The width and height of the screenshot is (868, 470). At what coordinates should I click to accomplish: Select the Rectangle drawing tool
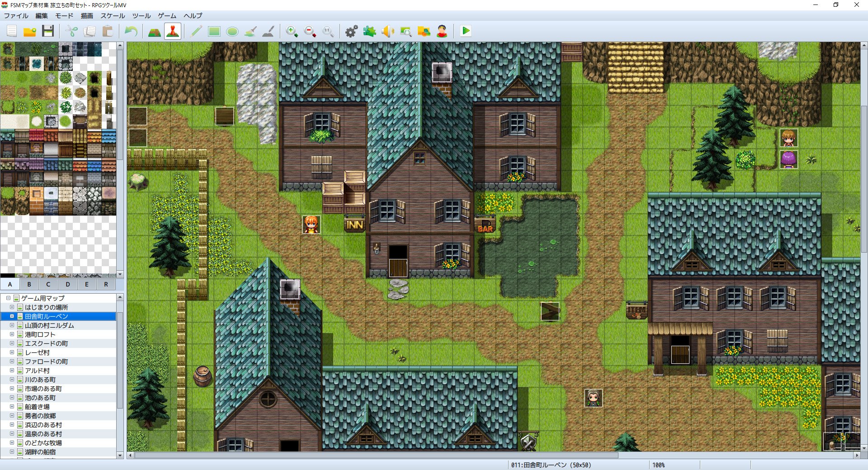point(214,32)
